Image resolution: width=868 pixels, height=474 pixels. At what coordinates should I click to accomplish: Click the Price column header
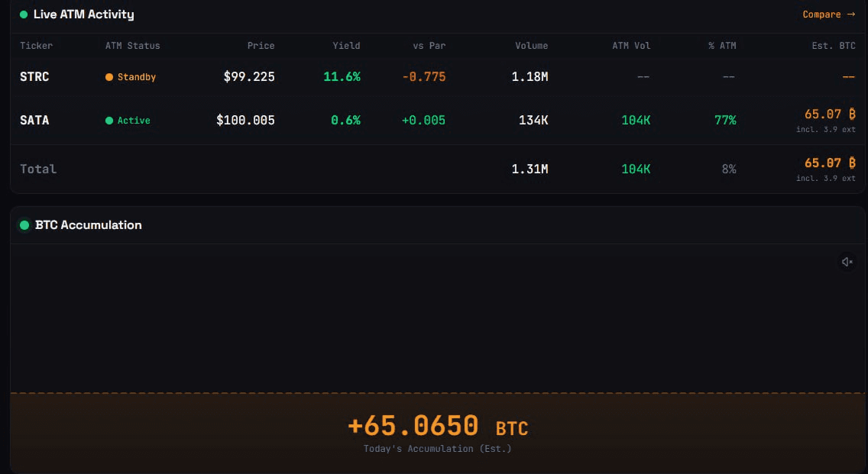(x=261, y=46)
